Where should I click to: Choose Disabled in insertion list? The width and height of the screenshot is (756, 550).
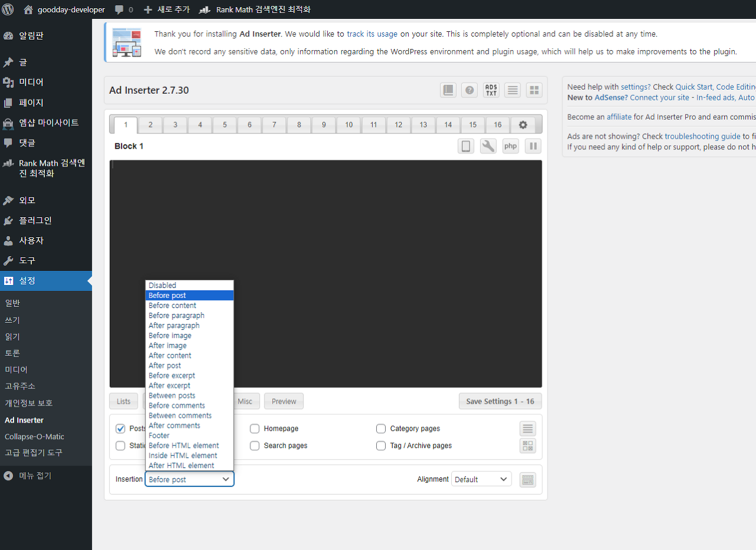tap(190, 286)
